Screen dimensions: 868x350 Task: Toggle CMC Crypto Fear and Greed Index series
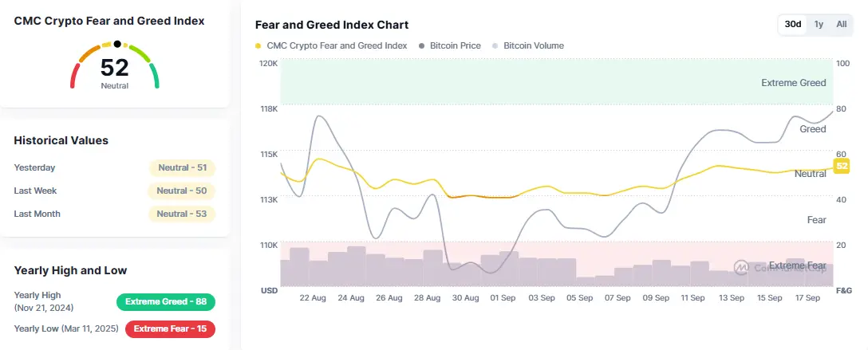337,46
